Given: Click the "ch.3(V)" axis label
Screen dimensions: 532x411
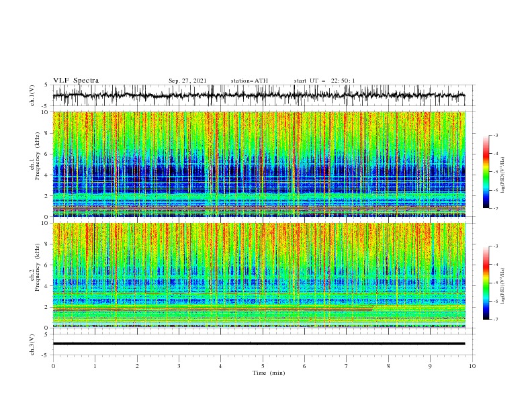Looking at the screenshot, I should 32,345.
